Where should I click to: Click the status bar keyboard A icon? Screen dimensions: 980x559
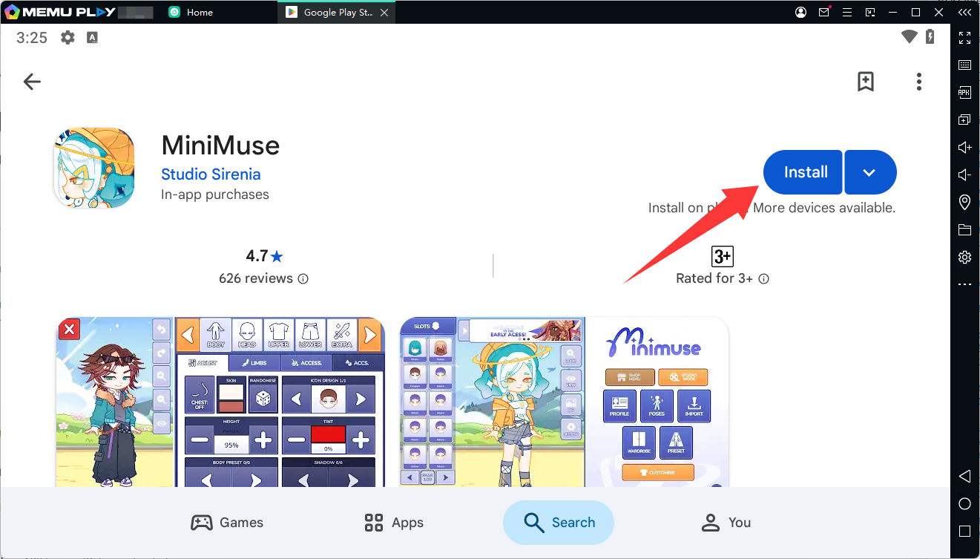click(x=92, y=37)
